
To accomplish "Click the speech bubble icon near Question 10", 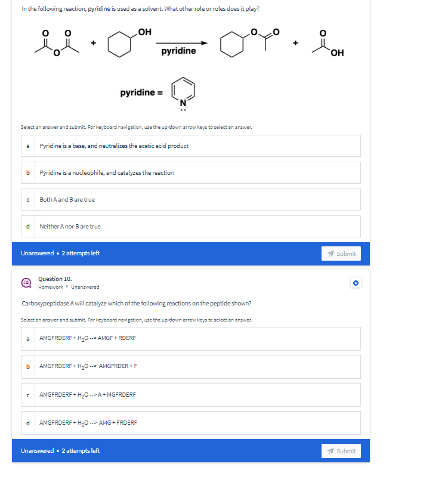I will tap(25, 282).
